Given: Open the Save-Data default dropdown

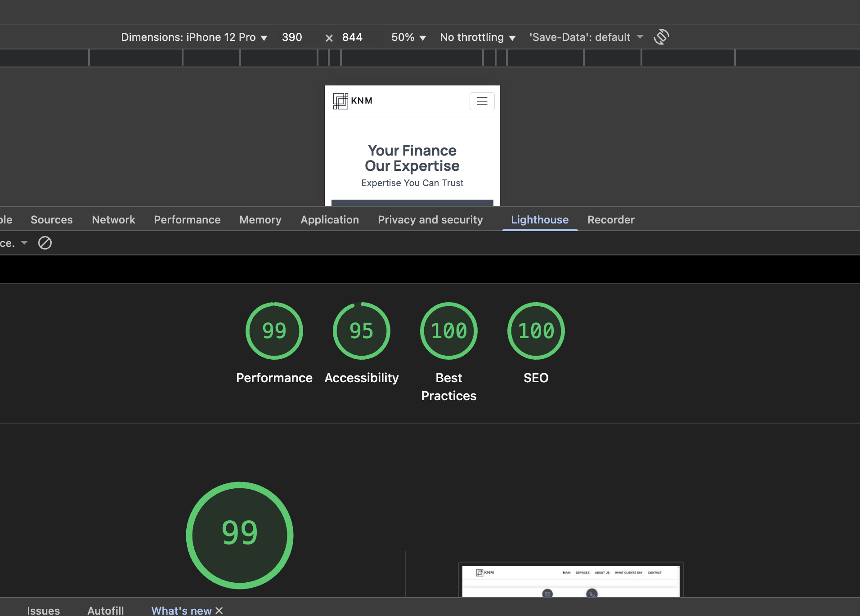Looking at the screenshot, I should (586, 37).
